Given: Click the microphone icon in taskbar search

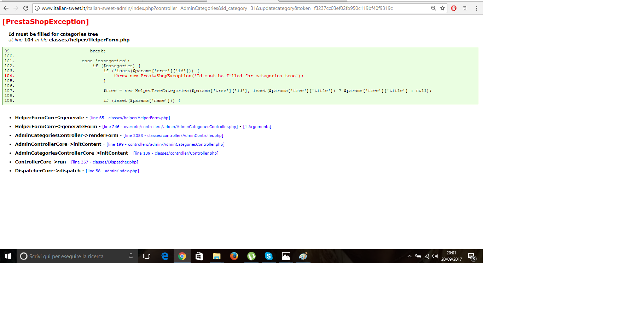Looking at the screenshot, I should [x=131, y=256].
